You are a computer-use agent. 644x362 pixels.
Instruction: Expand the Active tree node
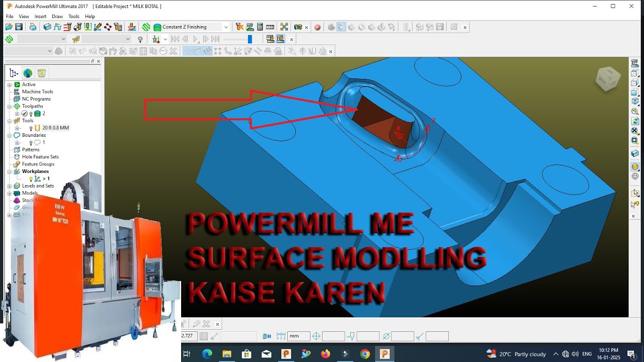9,84
